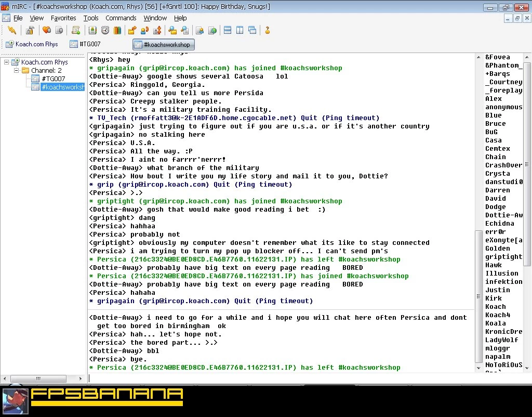Collapse the Channel: 2 folder node
This screenshot has width=532, height=417.
point(16,70)
